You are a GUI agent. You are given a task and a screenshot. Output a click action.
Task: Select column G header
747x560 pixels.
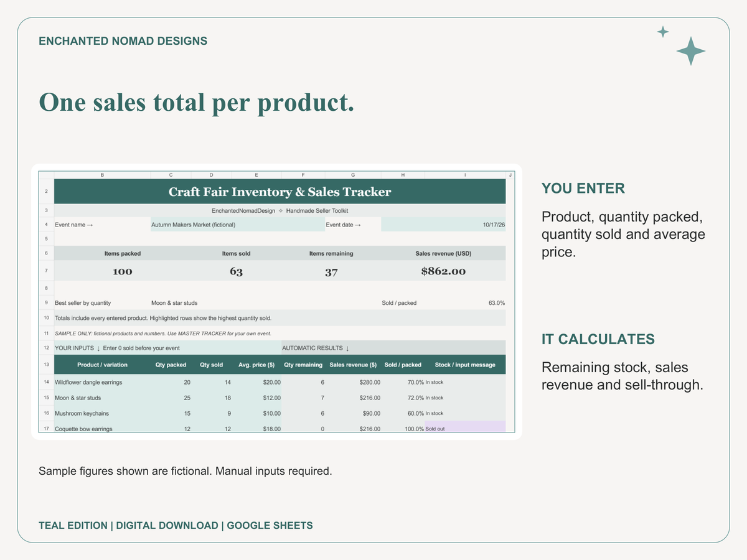point(353,175)
